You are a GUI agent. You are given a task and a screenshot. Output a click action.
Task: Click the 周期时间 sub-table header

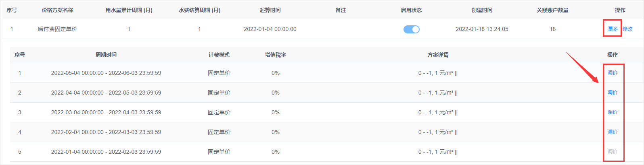[x=106, y=55]
